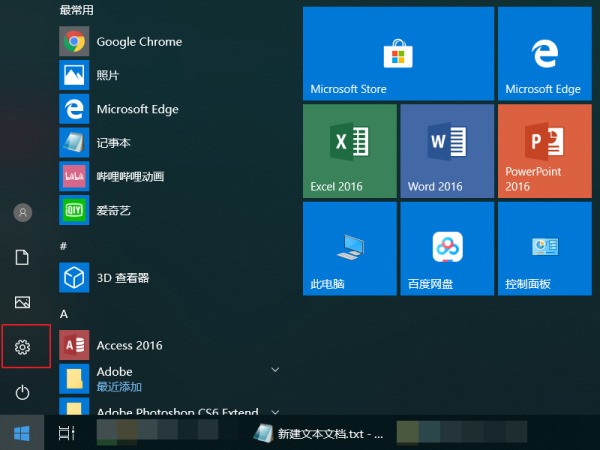Click the '#' section letter header
Screen dimensions: 600x450
(64, 246)
